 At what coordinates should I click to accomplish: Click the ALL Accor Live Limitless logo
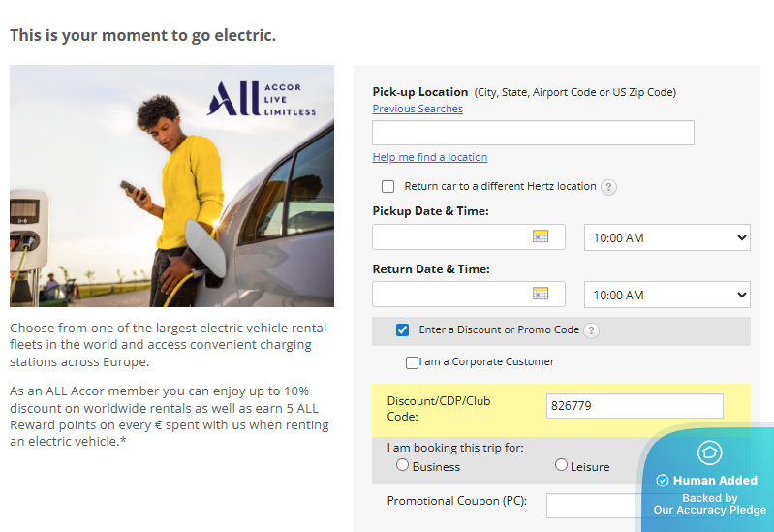[262, 100]
